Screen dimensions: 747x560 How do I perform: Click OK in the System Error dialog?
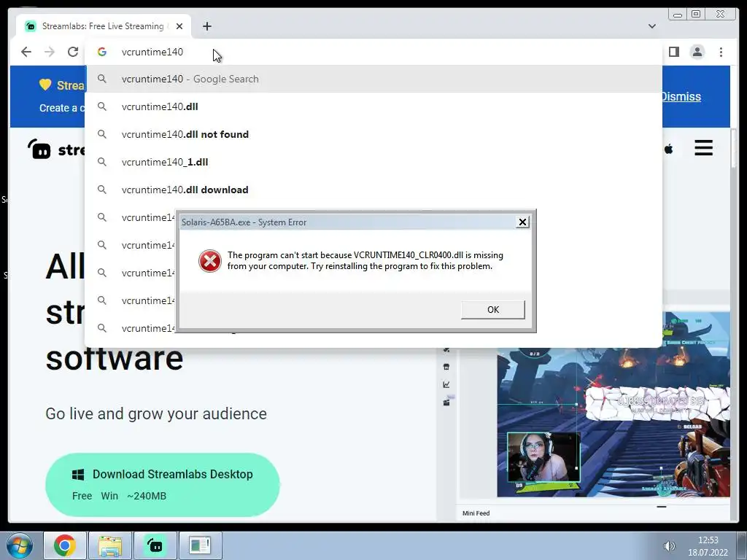(x=492, y=309)
